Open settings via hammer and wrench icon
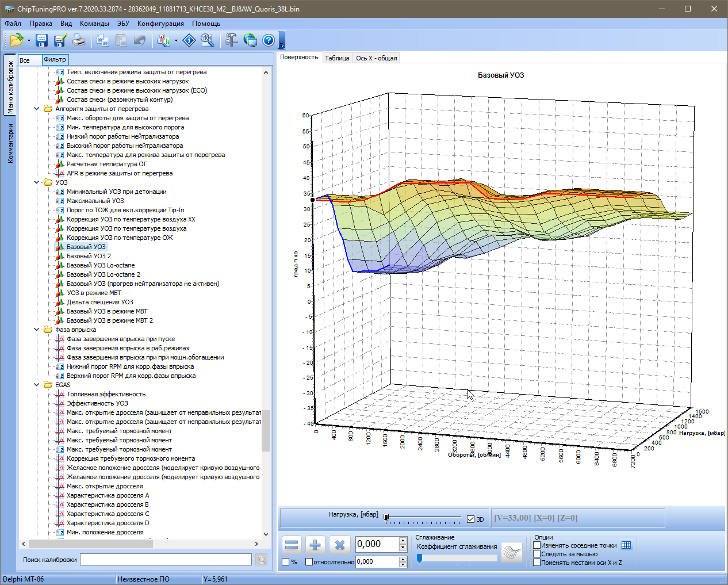Viewport: 728px width, 585px height. pyautogui.click(x=231, y=40)
